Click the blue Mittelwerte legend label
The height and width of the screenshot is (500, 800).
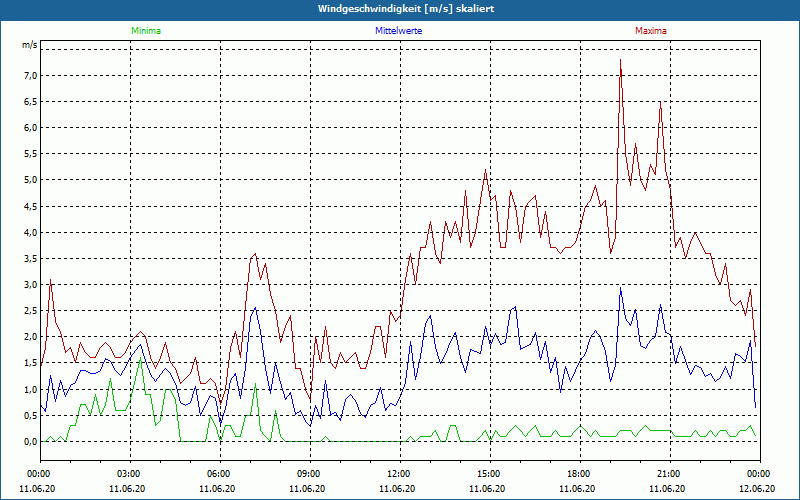(x=398, y=31)
